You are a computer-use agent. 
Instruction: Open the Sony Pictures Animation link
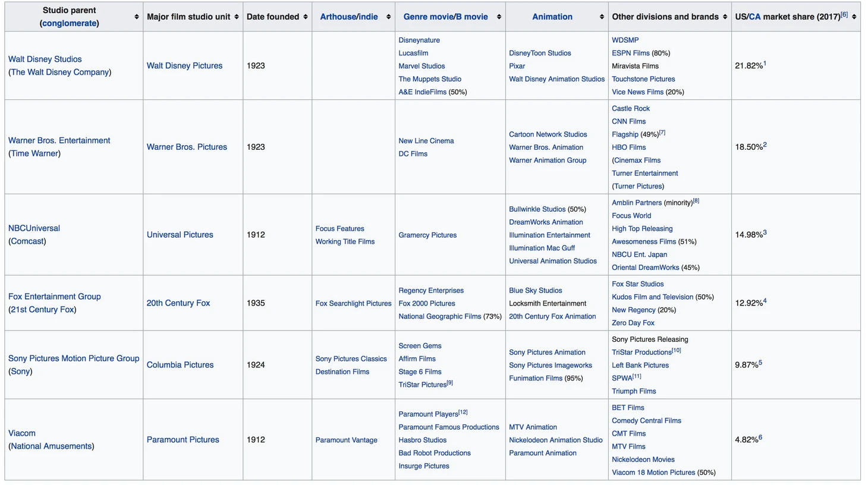coord(547,352)
